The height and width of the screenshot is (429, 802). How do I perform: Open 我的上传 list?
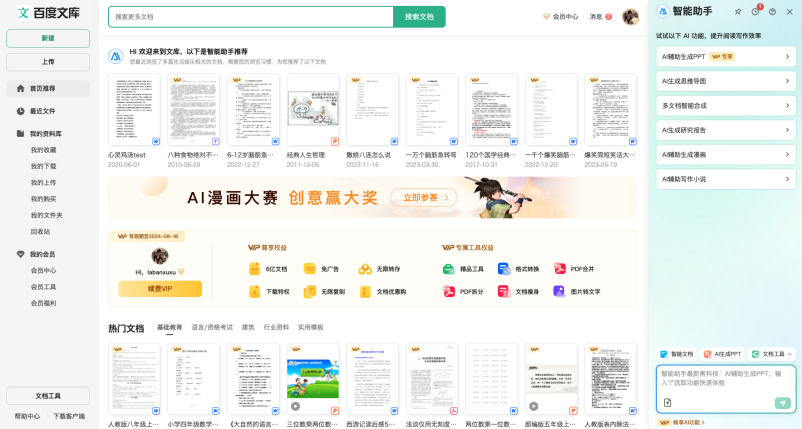43,183
